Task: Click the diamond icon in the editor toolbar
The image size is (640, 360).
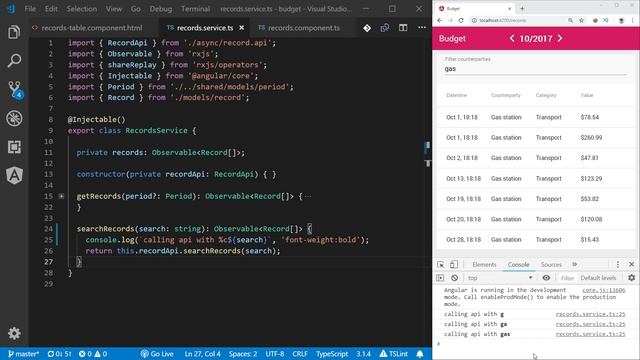Action: pyautogui.click(x=367, y=28)
